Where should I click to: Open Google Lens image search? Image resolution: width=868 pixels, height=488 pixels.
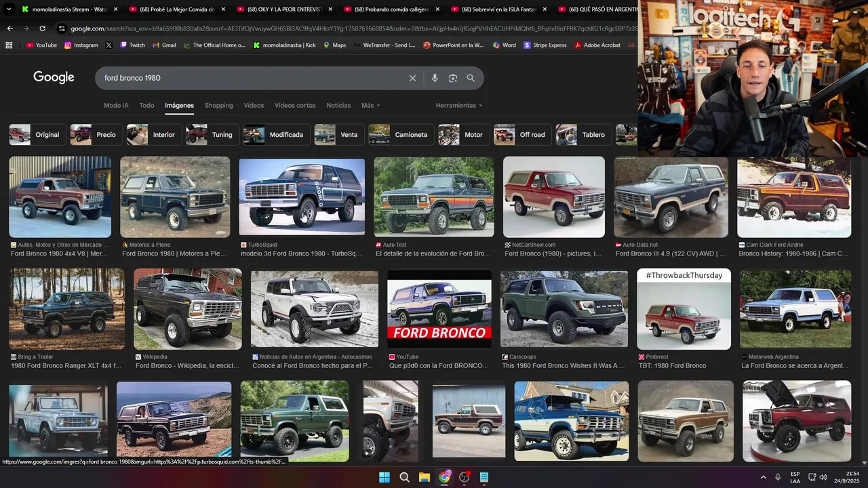(x=453, y=78)
